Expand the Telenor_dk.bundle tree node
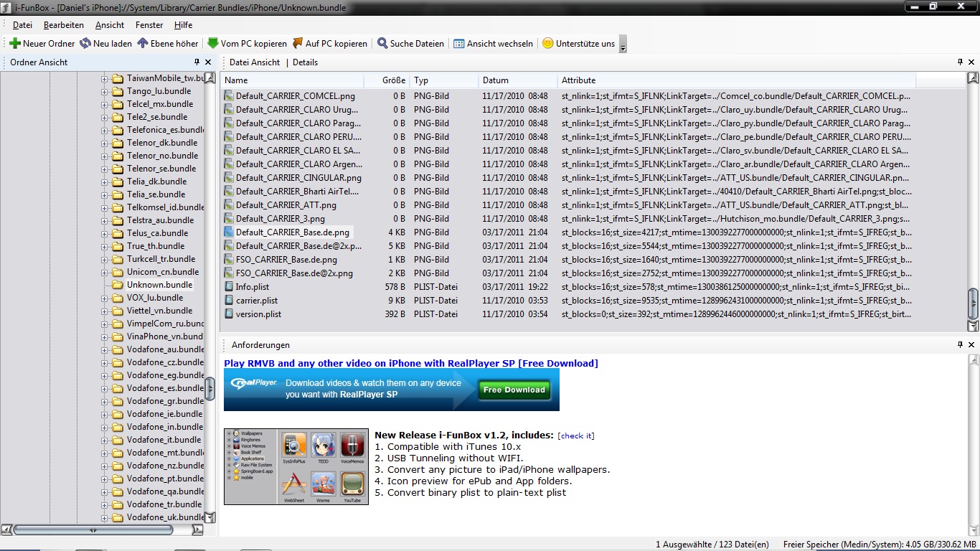The image size is (980, 551). (x=104, y=143)
